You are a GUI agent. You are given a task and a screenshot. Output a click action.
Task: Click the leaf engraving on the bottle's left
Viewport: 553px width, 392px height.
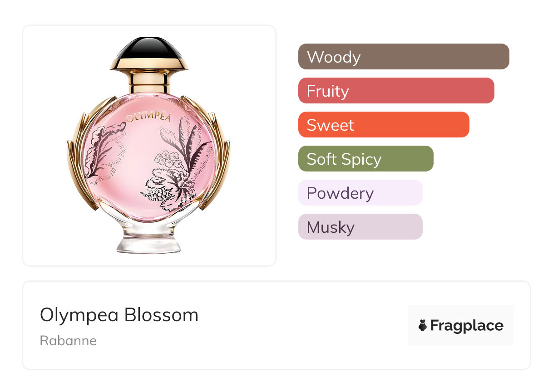tap(104, 151)
